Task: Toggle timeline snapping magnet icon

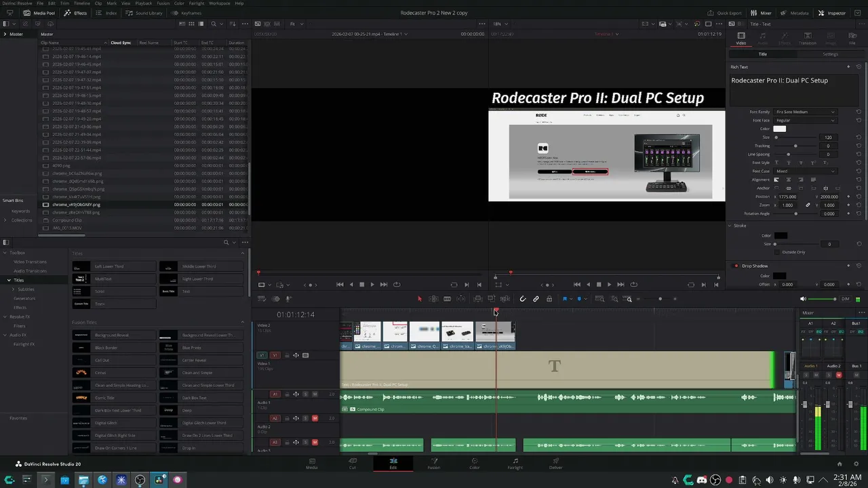Action: tap(522, 299)
